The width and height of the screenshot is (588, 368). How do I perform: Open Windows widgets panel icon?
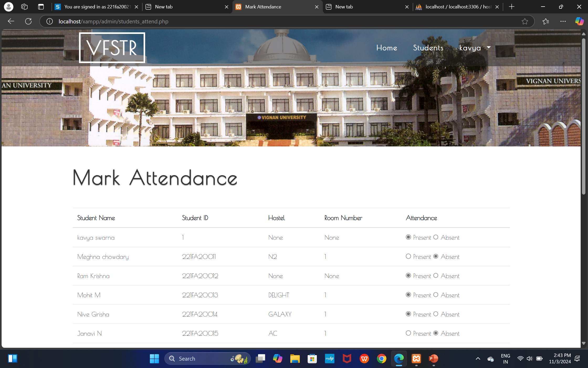coord(12,359)
